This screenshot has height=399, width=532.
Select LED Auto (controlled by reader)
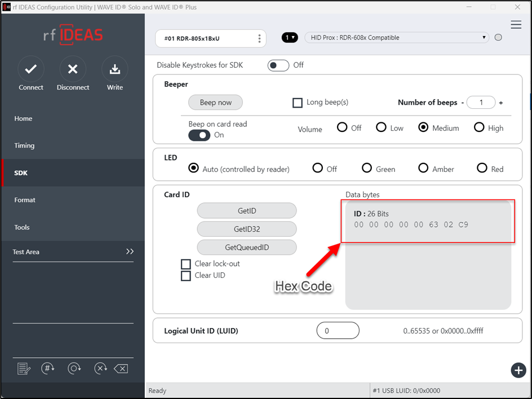pos(193,168)
